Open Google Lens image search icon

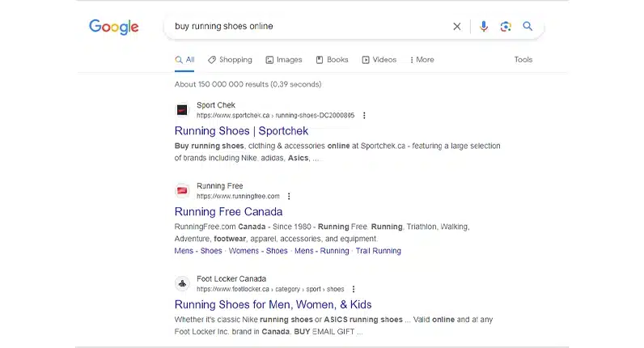[506, 26]
